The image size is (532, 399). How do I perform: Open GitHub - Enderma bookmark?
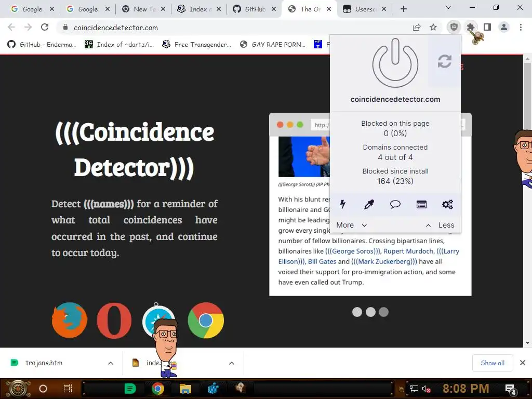42,44
